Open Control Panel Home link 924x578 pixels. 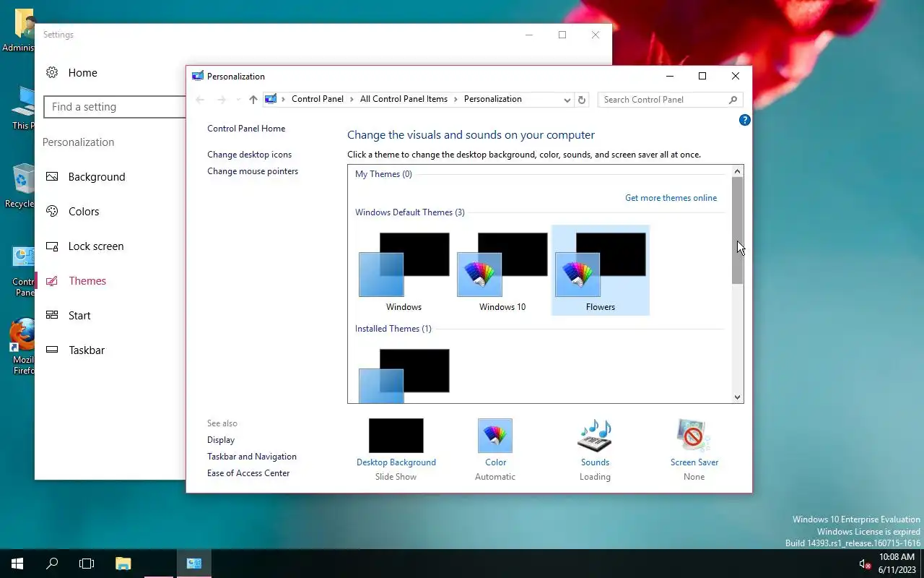pyautogui.click(x=246, y=129)
